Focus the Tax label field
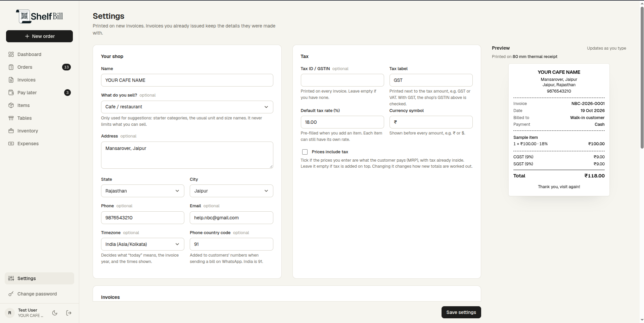The height and width of the screenshot is (323, 644). [431, 80]
